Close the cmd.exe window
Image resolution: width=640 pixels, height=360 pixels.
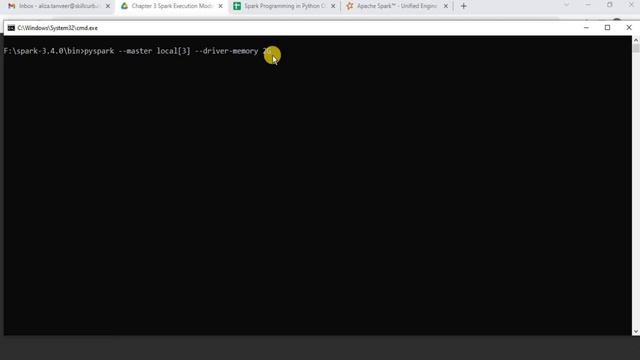[x=629, y=28]
